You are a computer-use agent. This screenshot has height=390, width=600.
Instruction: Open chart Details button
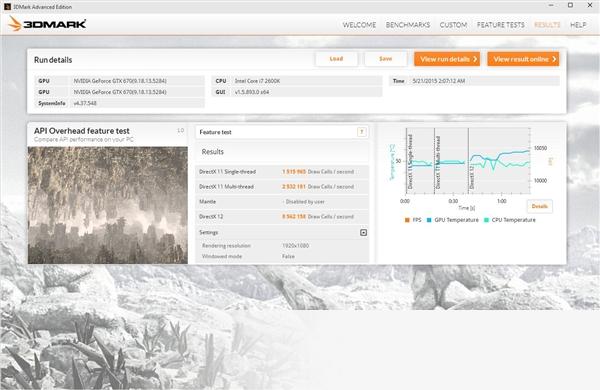click(x=540, y=206)
